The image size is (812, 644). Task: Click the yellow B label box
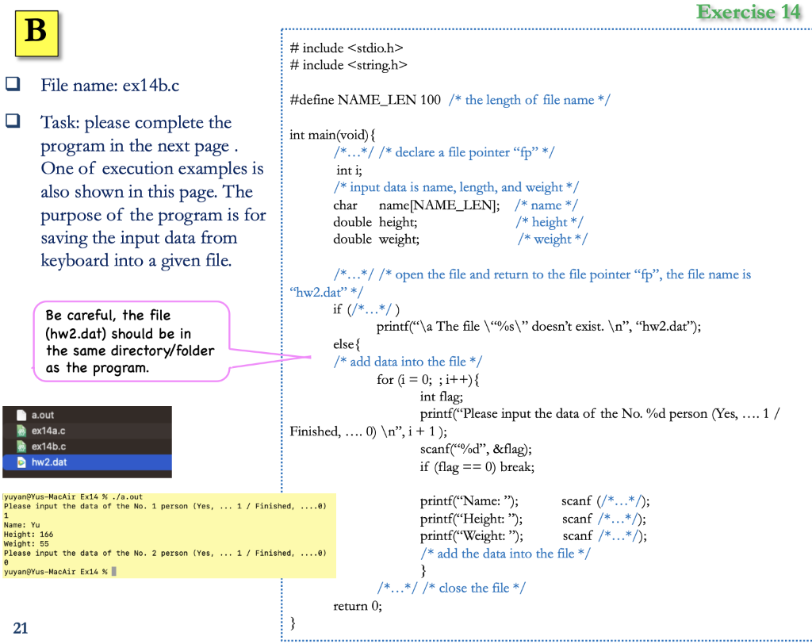36,33
